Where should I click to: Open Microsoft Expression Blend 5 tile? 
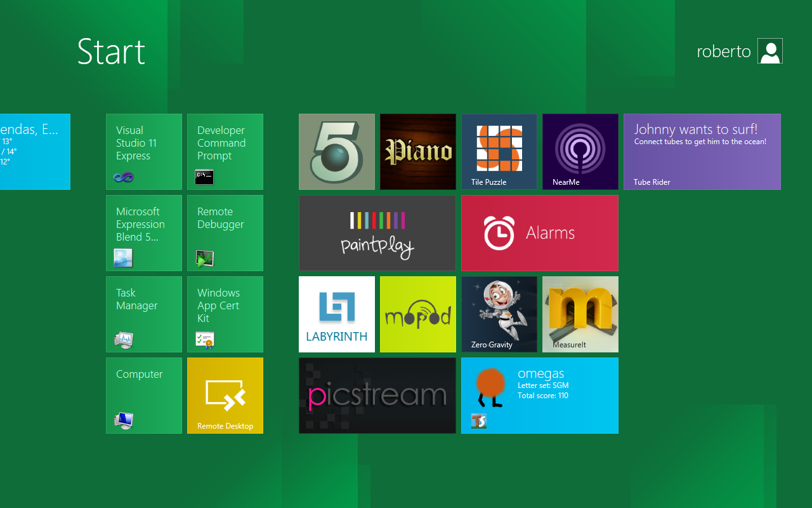[144, 233]
